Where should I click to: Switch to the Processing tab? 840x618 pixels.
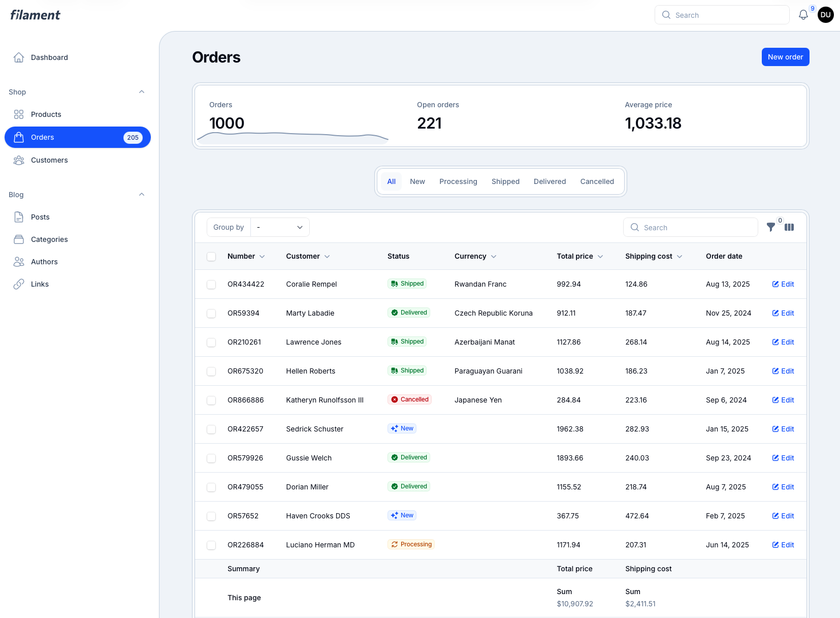pos(458,181)
